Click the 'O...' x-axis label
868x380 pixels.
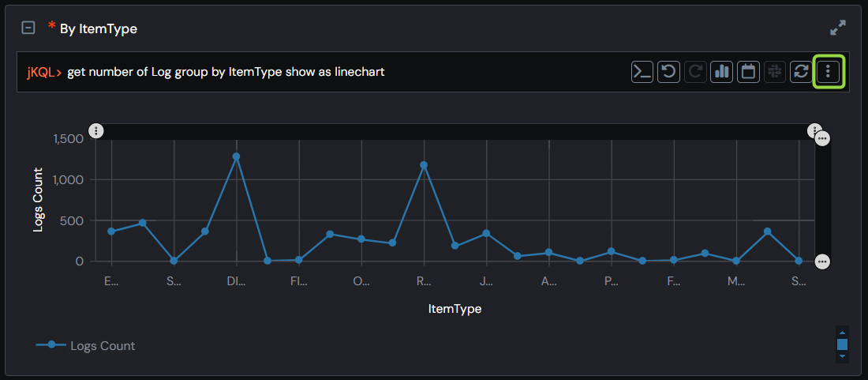click(361, 281)
